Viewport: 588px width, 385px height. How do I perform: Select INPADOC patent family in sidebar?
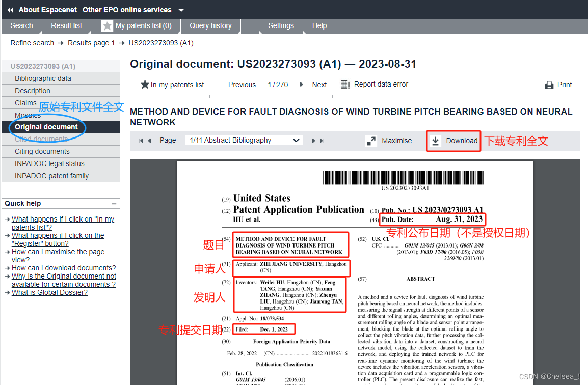tap(61, 176)
